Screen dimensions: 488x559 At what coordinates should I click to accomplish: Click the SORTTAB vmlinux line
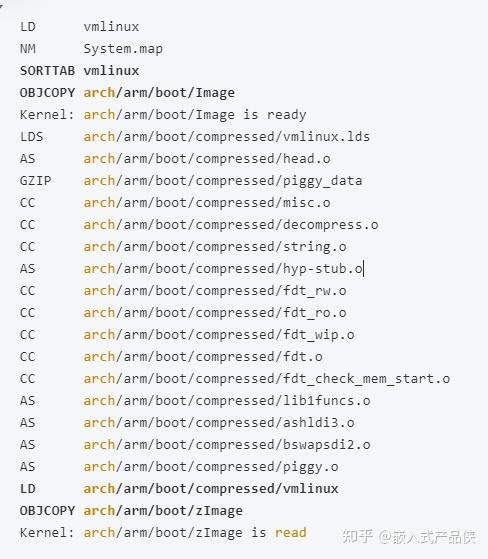tap(79, 71)
